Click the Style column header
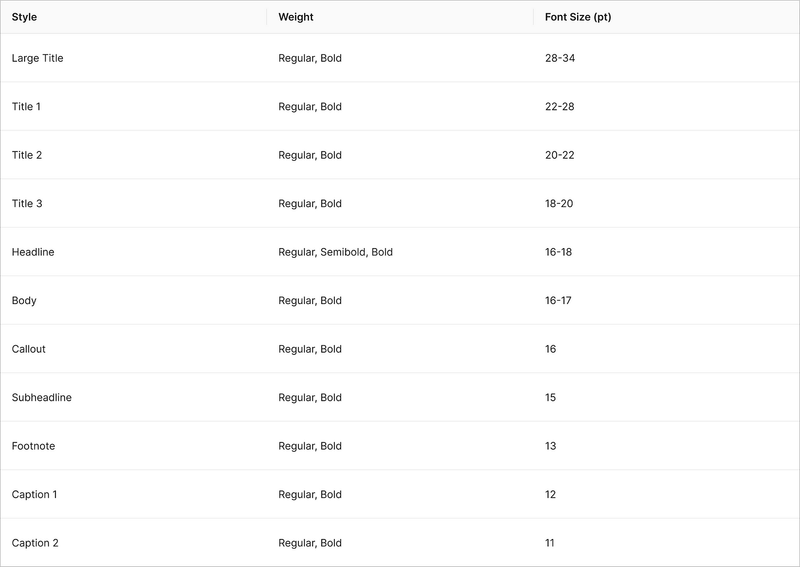The width and height of the screenshot is (800, 567). tap(24, 17)
